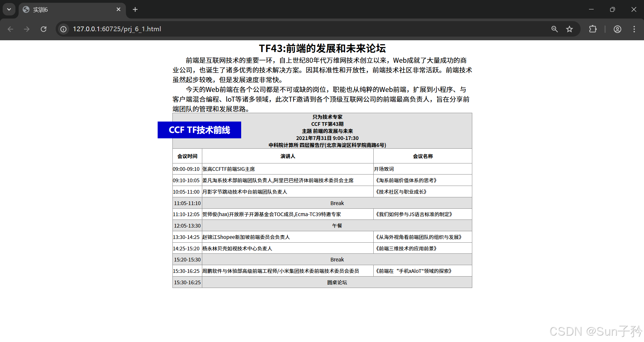Select the 14:25-15:20 time cell
This screenshot has width=644, height=342.
tap(187, 249)
